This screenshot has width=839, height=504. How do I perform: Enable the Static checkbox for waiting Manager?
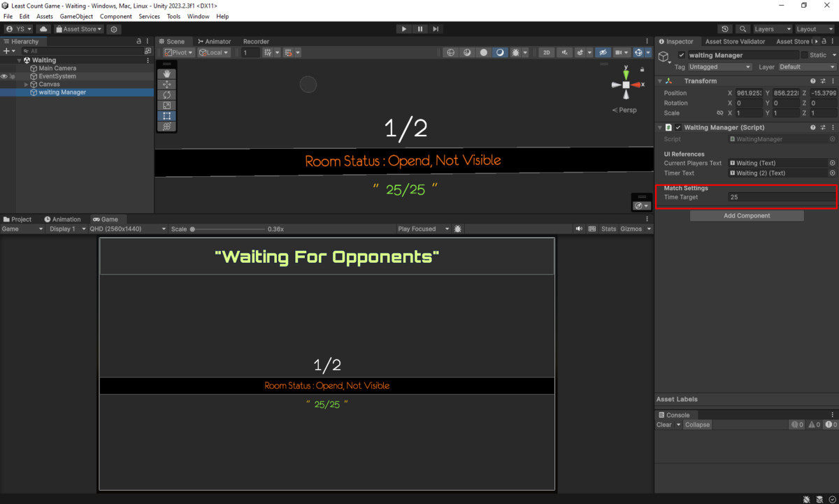coord(805,55)
